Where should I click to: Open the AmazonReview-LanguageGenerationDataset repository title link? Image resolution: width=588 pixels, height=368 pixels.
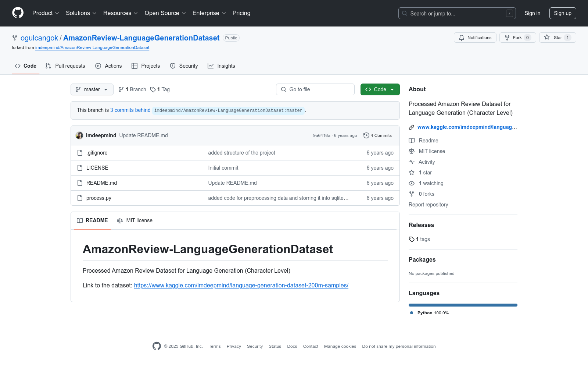coord(141,38)
